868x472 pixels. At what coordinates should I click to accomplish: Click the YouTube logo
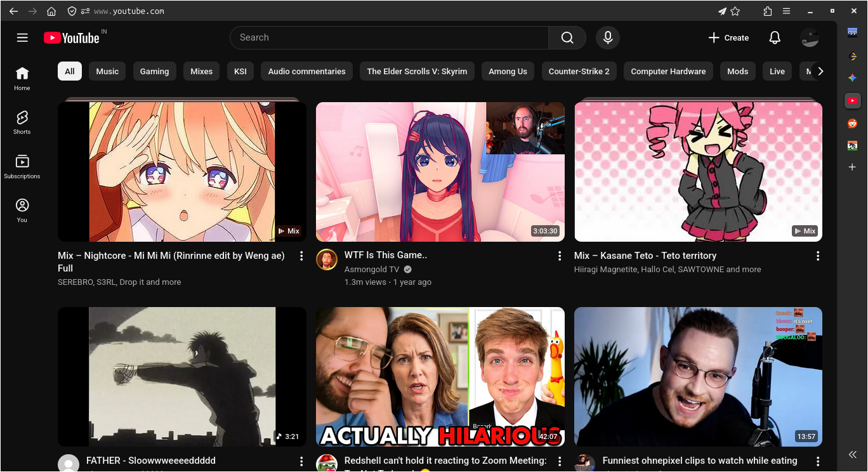[x=72, y=38]
